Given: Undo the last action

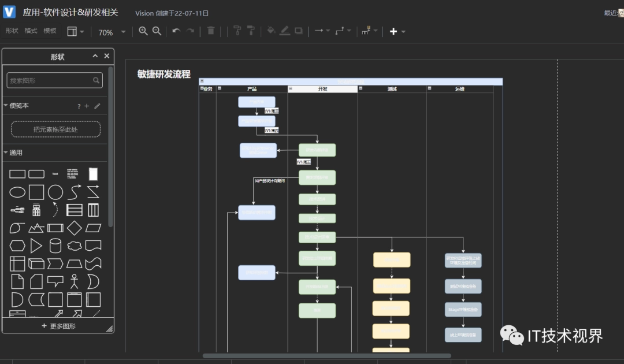Looking at the screenshot, I should pyautogui.click(x=176, y=31).
